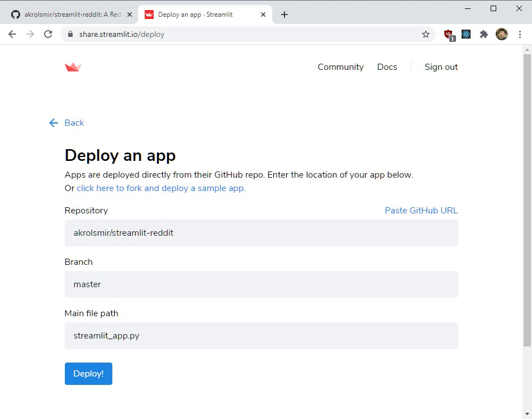This screenshot has width=532, height=419.
Task: Click the blue Deploy! button
Action: (88, 374)
